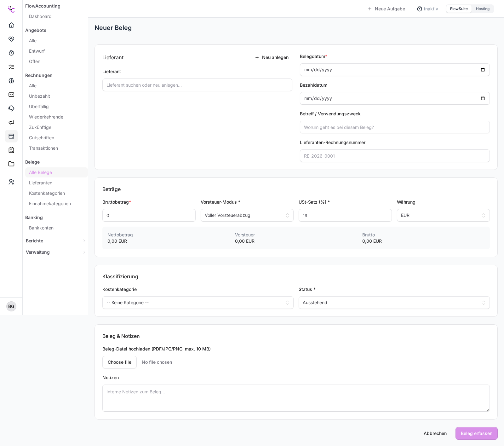The width and height of the screenshot is (504, 446).
Task: Select the FlowSuite toggle option
Action: pos(459,9)
